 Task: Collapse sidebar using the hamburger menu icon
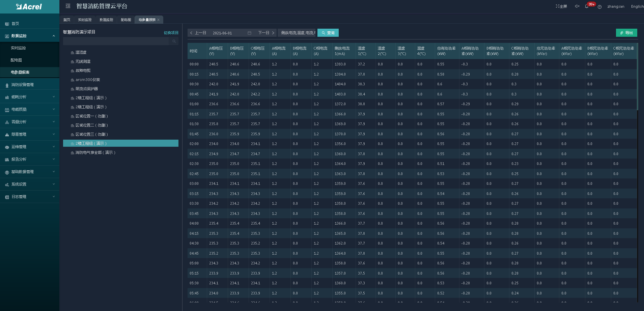[68, 6]
